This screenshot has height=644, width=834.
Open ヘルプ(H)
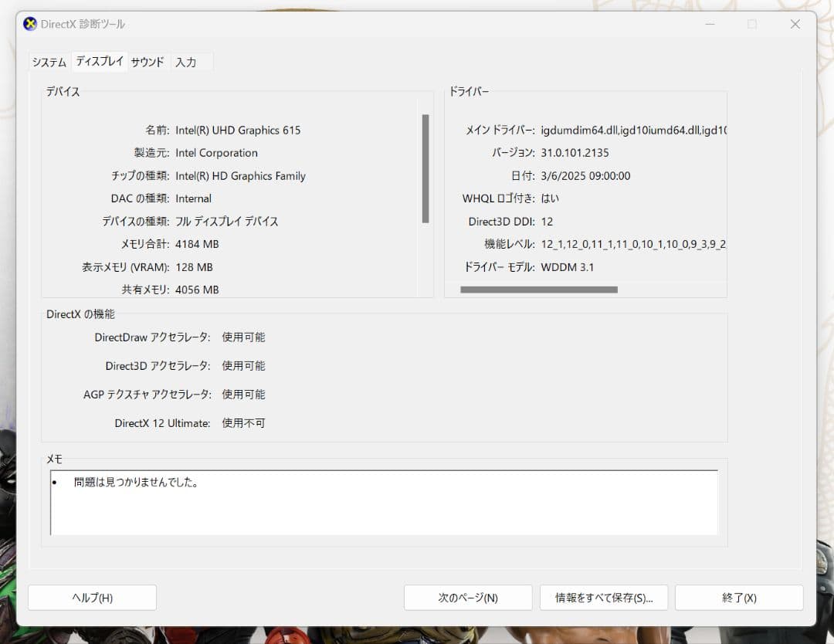pos(91,597)
